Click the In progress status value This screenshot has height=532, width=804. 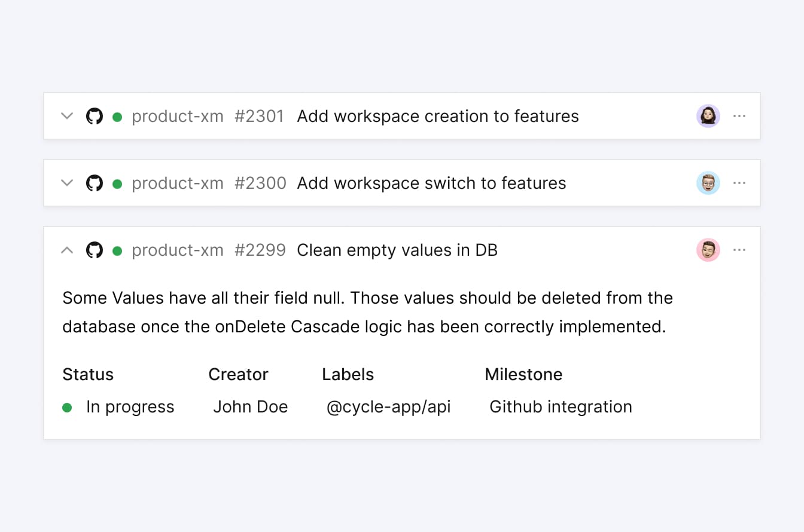pyautogui.click(x=130, y=407)
